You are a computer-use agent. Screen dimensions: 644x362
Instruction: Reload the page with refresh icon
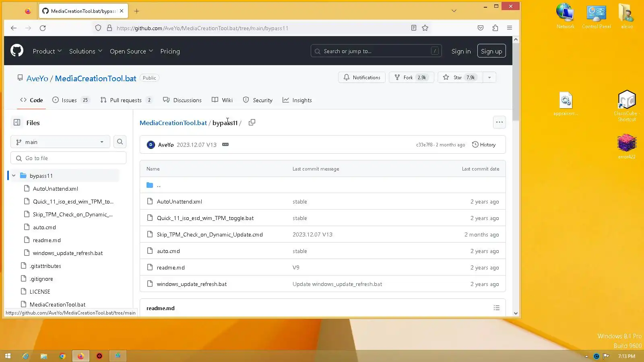click(43, 28)
